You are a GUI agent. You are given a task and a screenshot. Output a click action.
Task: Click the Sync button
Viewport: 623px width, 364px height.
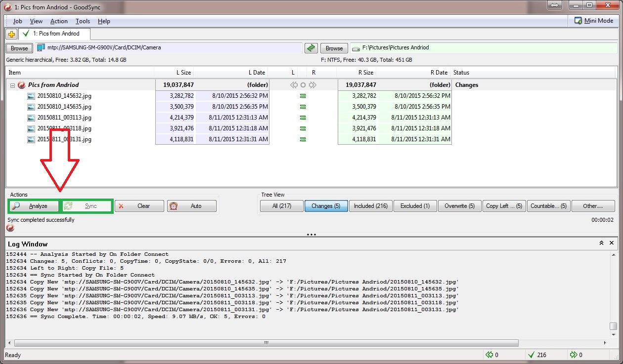click(x=87, y=206)
